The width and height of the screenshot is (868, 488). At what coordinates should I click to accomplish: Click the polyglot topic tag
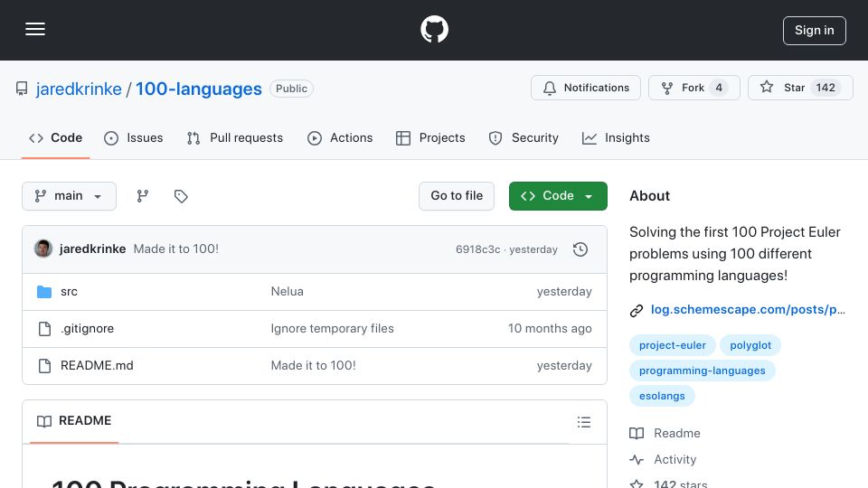point(750,345)
